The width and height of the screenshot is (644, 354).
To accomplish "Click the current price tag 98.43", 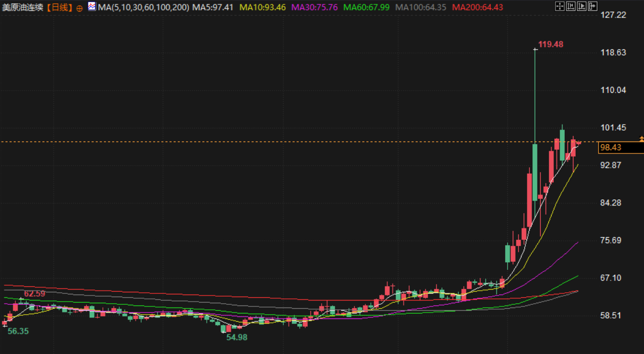I will (x=621, y=147).
